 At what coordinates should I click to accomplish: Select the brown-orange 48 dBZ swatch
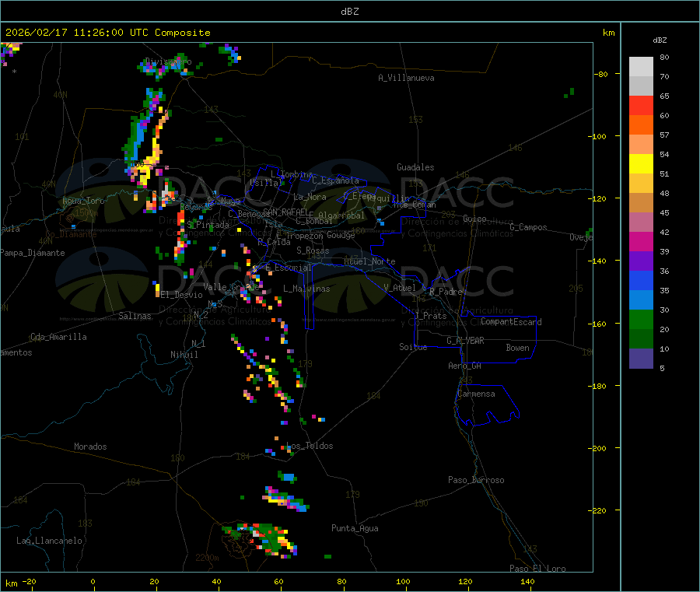click(x=641, y=203)
